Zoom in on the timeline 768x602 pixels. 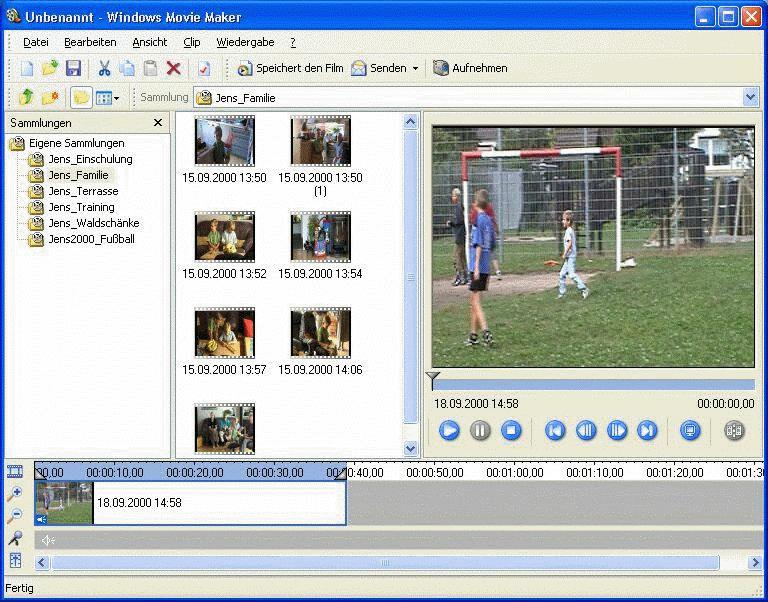pyautogui.click(x=15, y=494)
